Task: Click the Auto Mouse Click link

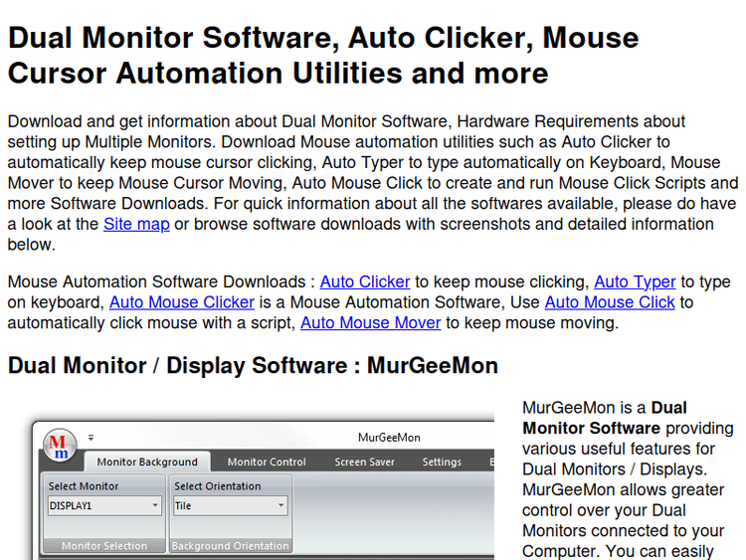Action: (x=610, y=301)
